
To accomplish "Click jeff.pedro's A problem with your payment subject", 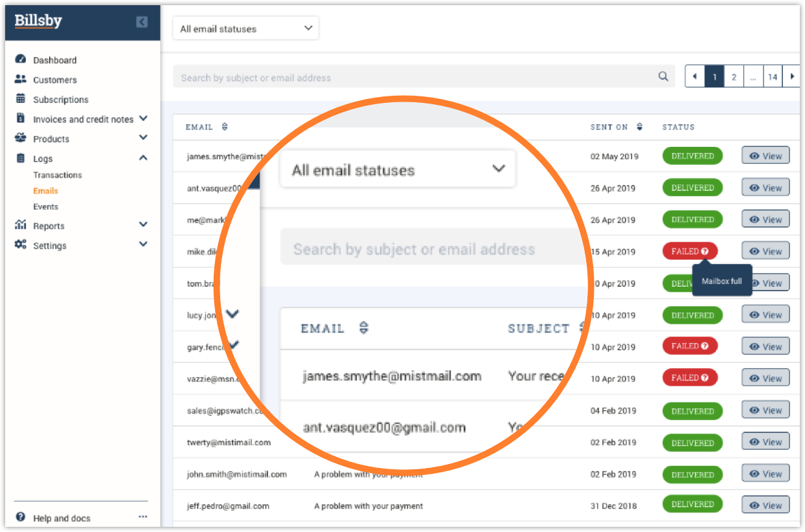I will 368,506.
